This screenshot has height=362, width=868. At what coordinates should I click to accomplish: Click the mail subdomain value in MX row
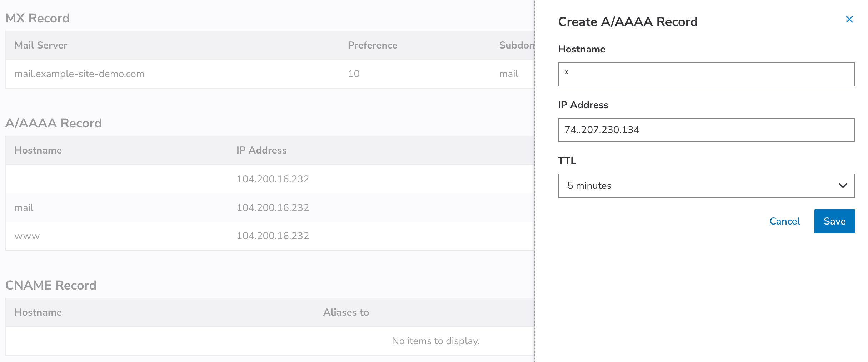[508, 74]
